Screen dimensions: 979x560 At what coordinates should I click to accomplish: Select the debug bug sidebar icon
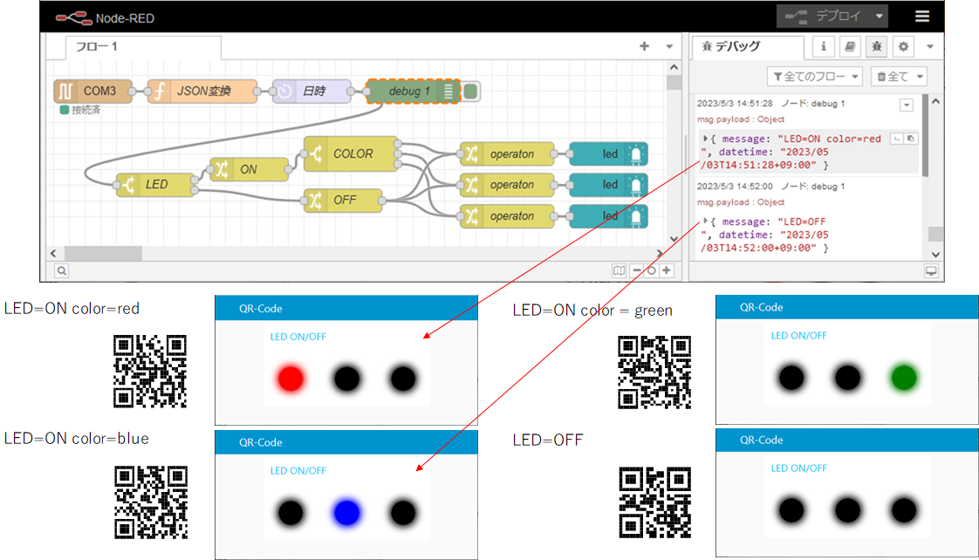click(x=877, y=46)
